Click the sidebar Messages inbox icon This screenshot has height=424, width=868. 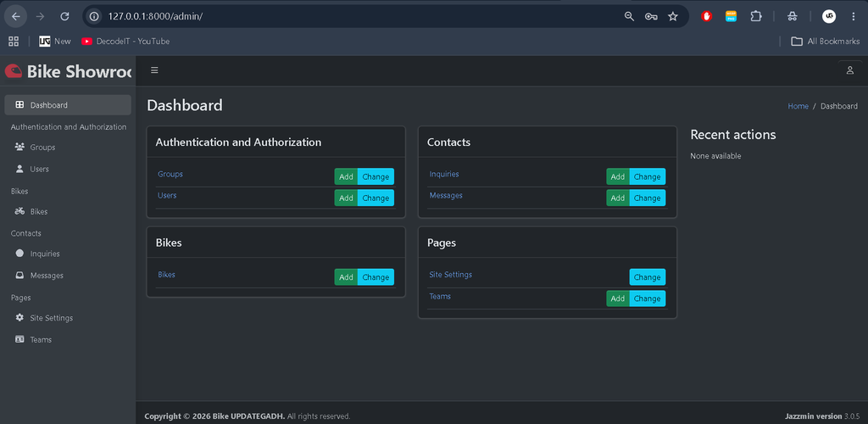20,275
